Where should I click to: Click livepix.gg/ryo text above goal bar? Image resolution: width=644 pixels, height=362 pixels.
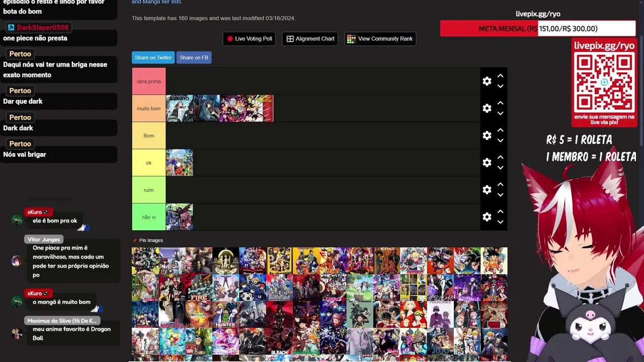point(538,14)
